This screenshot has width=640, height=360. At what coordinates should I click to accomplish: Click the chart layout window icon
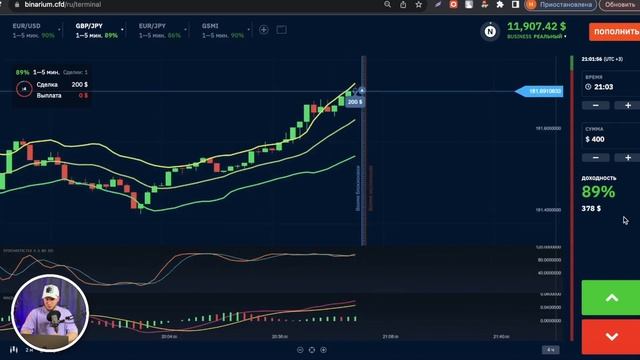click(x=281, y=30)
